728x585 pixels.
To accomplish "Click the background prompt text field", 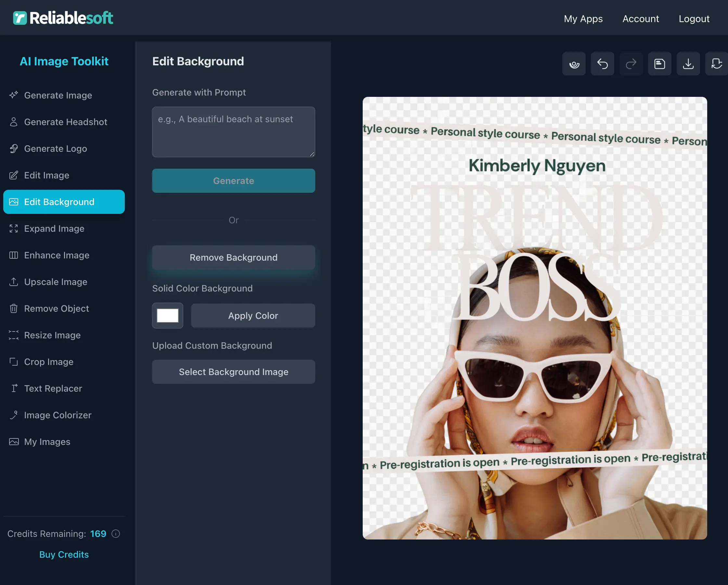I will pos(233,132).
